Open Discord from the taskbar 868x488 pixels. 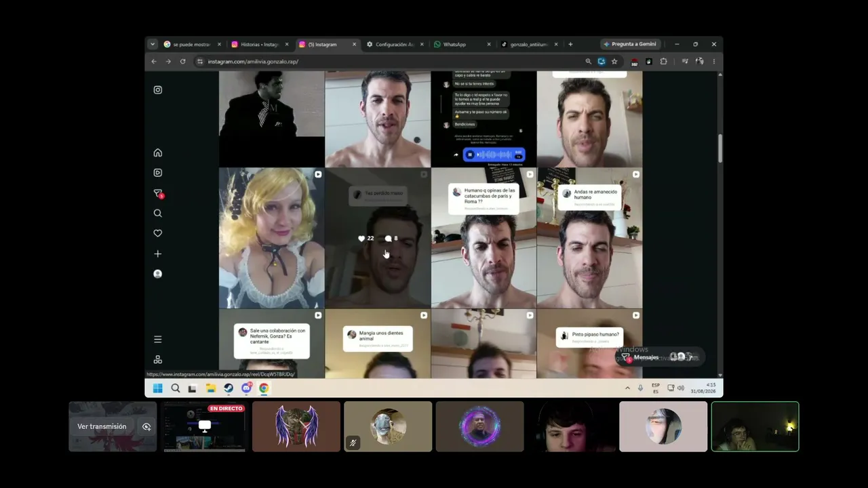click(247, 388)
